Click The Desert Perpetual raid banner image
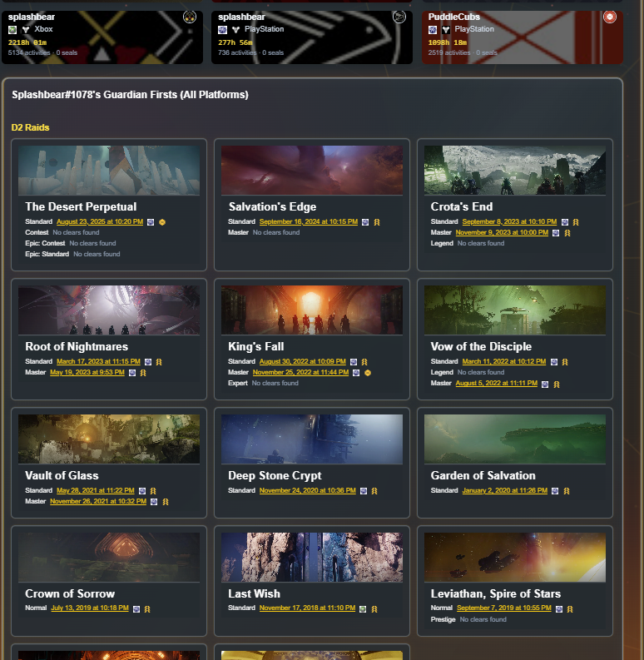The height and width of the screenshot is (660, 644). (x=109, y=171)
